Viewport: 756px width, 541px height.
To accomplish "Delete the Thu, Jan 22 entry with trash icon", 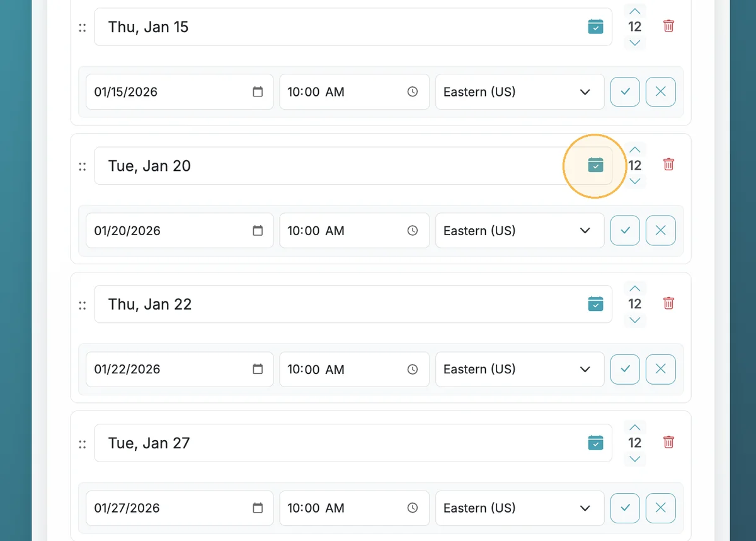I will (669, 303).
